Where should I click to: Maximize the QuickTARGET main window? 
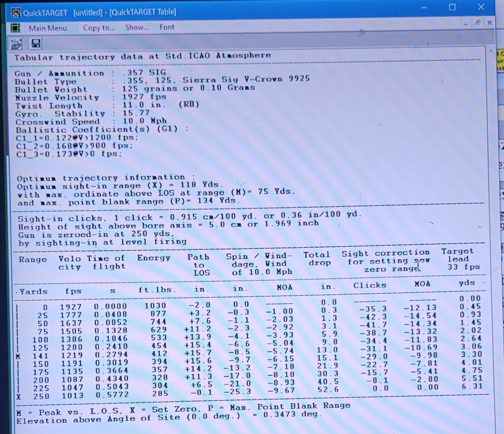tap(452, 7)
